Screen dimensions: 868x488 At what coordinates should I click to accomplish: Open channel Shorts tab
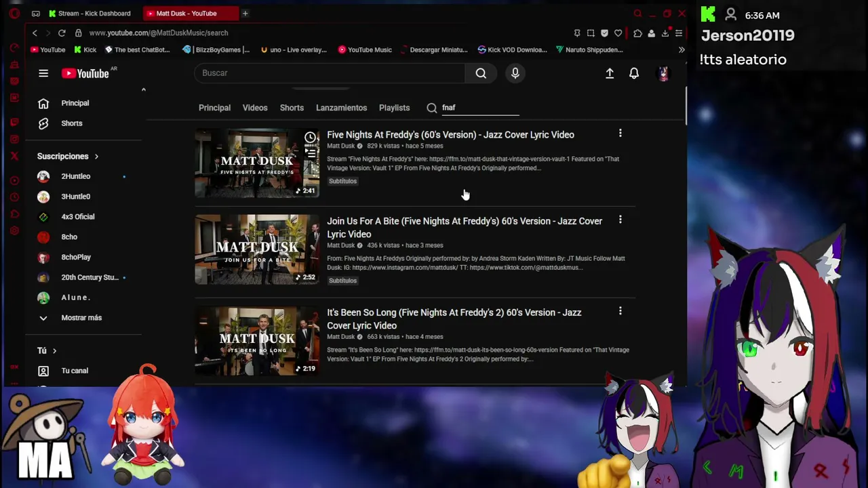[292, 108]
